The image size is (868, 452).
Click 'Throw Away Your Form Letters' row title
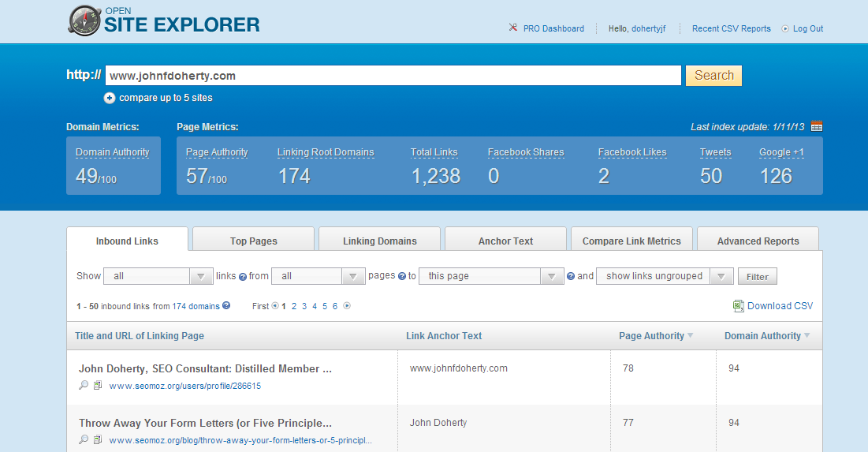tap(206, 423)
